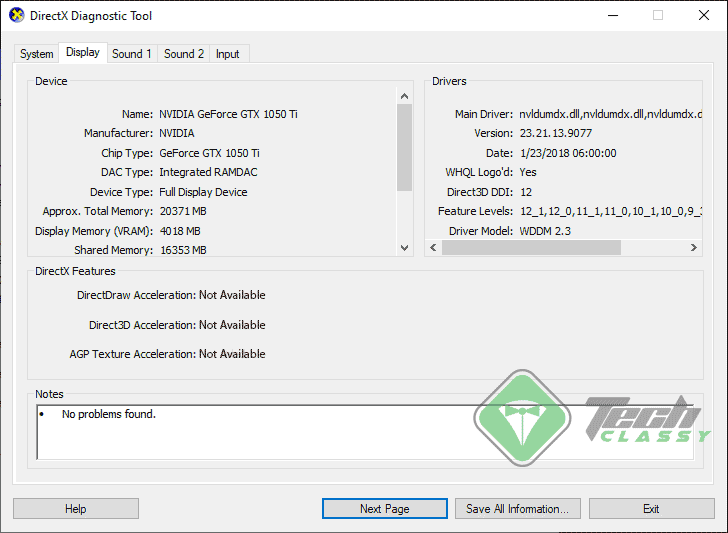Click 'DirectDraw Acceleration: Not Available' line
The image size is (728, 533).
(171, 295)
